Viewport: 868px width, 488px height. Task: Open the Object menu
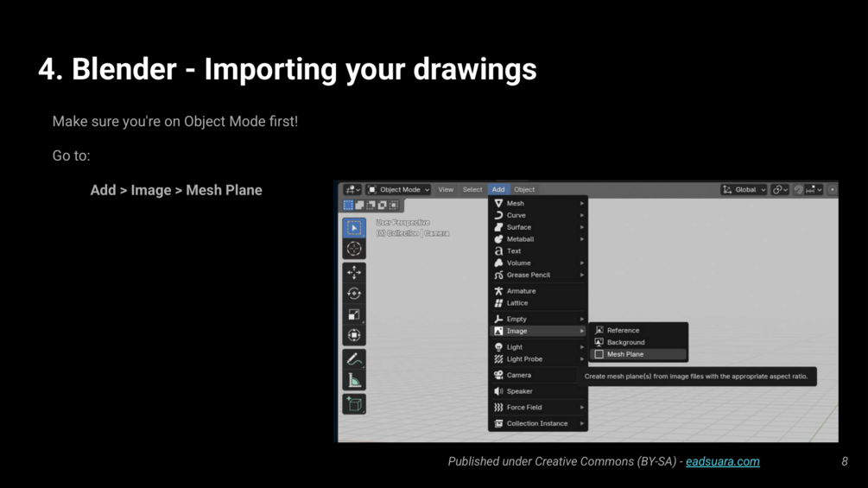[x=524, y=190]
